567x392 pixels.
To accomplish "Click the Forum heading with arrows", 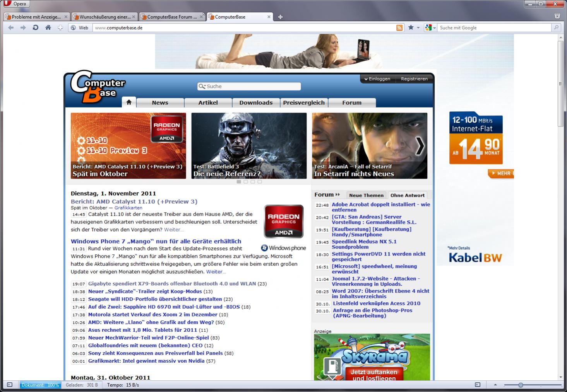I will (x=327, y=195).
